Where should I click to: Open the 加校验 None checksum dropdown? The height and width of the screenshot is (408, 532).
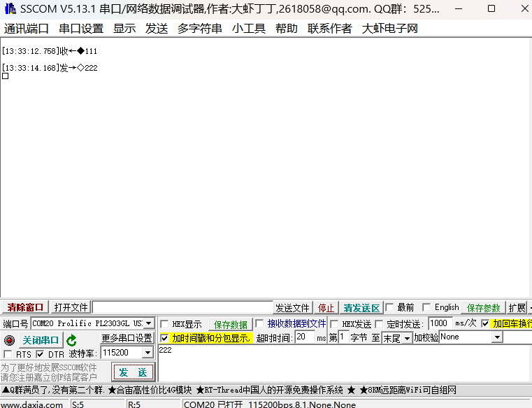click(497, 337)
